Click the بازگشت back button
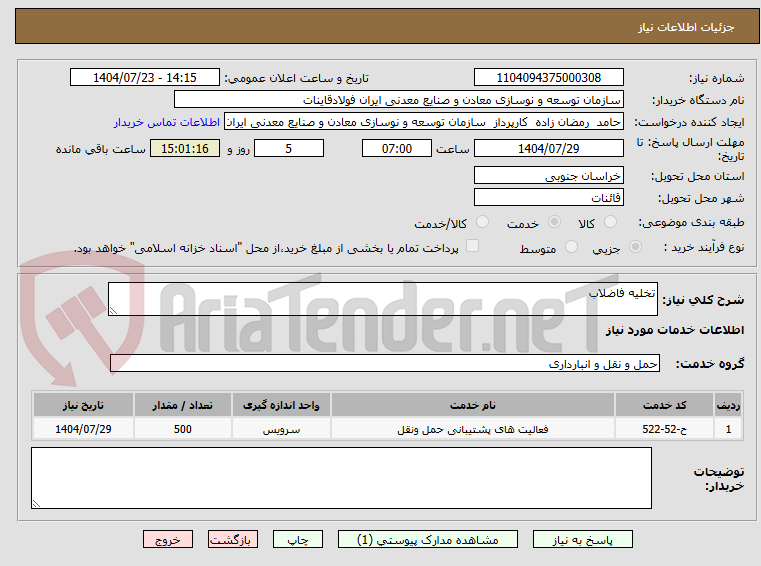 (232, 539)
